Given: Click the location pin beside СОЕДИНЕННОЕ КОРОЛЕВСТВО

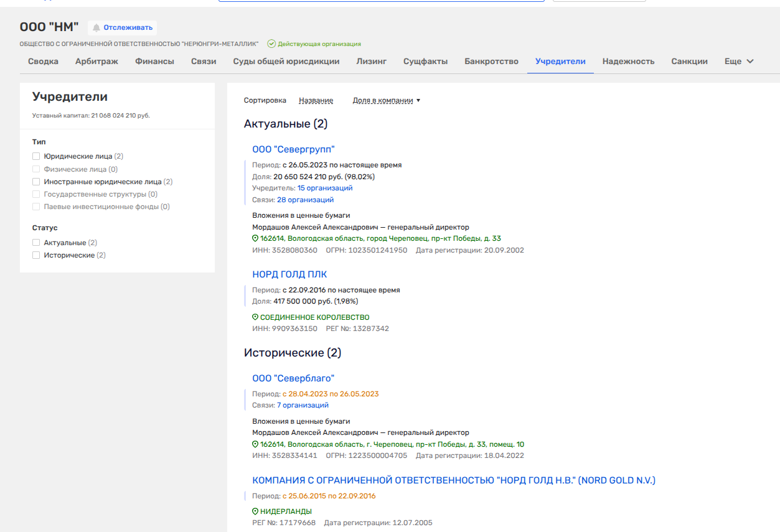Looking at the screenshot, I should [255, 317].
